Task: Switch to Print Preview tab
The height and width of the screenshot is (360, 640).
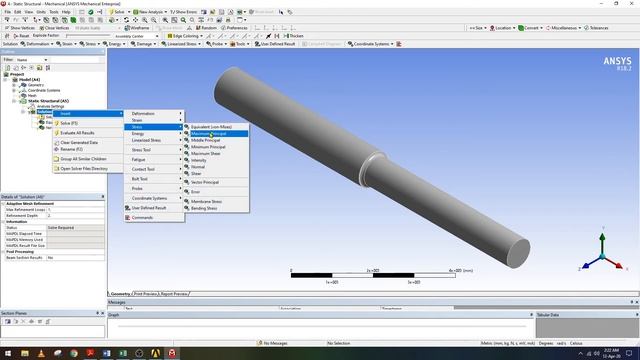Action: [x=146, y=294]
